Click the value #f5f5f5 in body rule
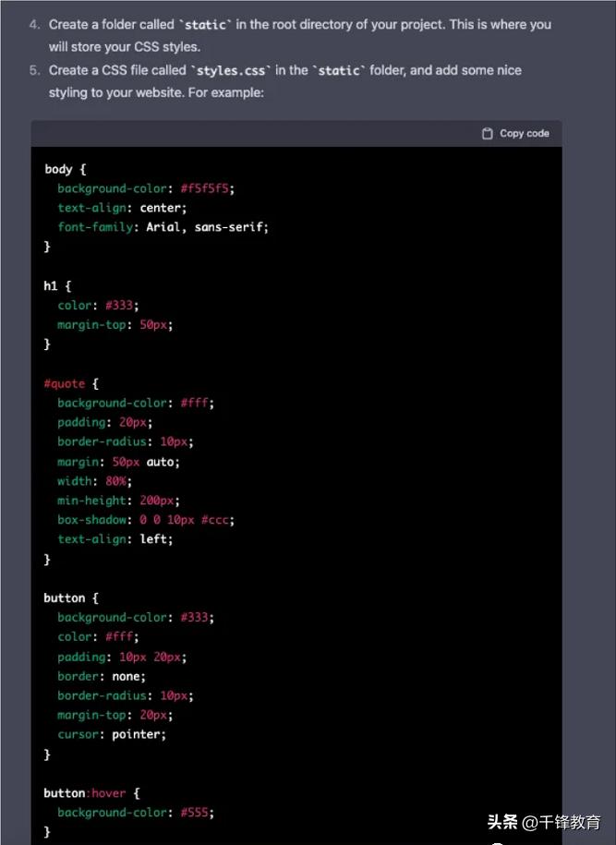The width and height of the screenshot is (616, 845). [x=205, y=188]
